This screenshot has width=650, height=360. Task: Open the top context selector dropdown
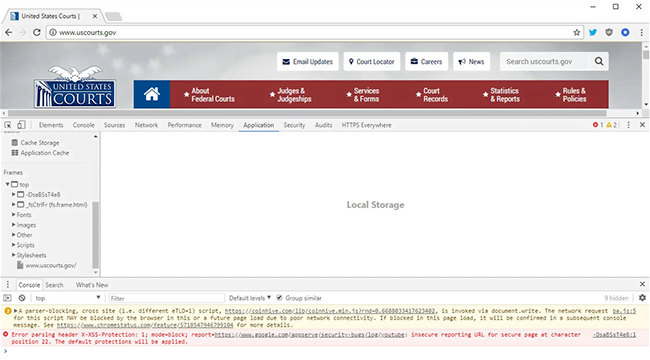click(68, 298)
